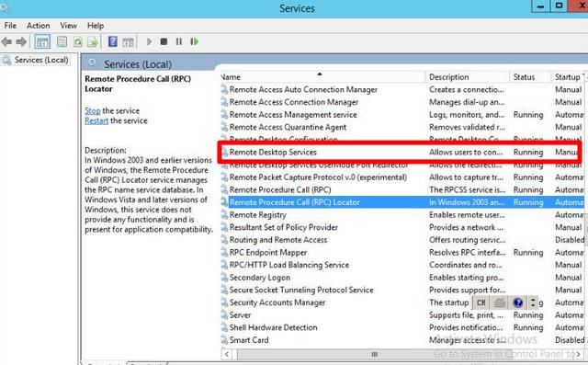The width and height of the screenshot is (588, 365).
Task: Select Remote Procedure Call (RPC) Locator row
Action: pyautogui.click(x=402, y=202)
